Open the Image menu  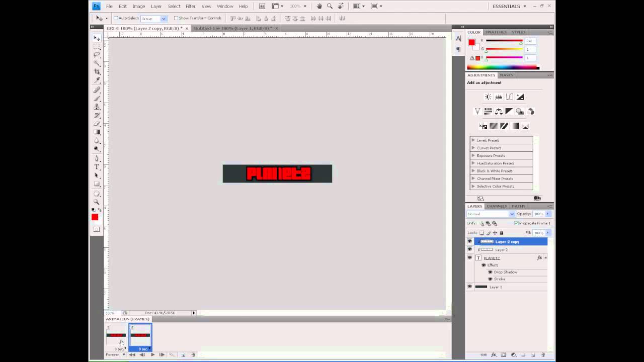point(138,6)
